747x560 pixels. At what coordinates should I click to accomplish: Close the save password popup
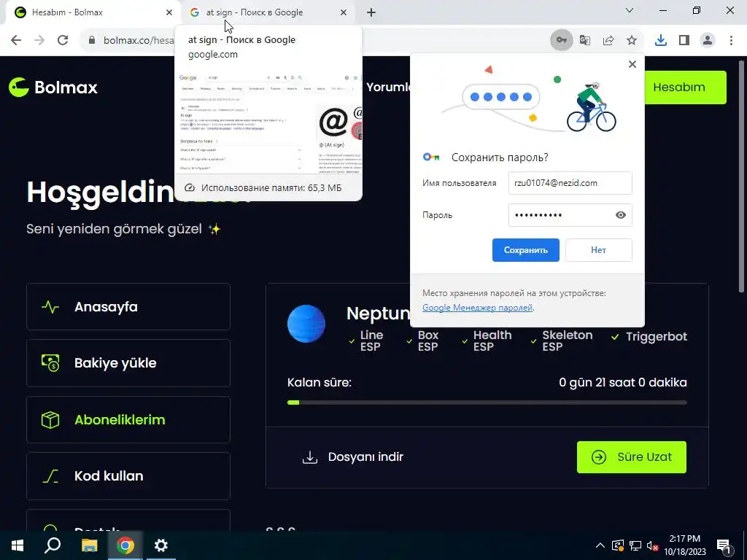(x=632, y=64)
